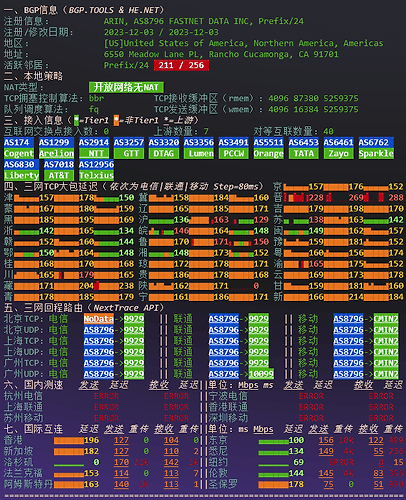Select the DTAG label

coord(164,153)
